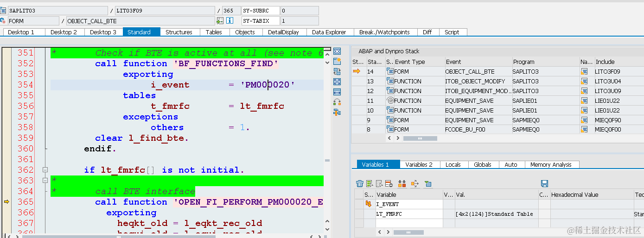This screenshot has width=644, height=238.
Task: Click the function icon in stack row 13
Action: coord(390,81)
